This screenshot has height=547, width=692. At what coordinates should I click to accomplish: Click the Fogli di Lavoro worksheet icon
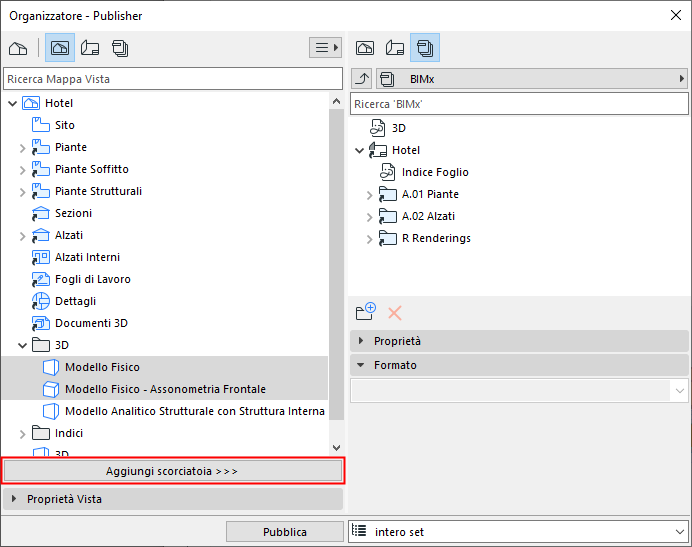coord(41,279)
